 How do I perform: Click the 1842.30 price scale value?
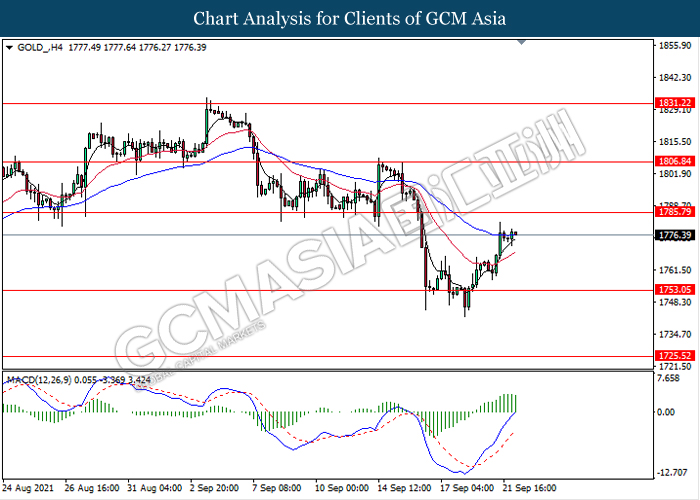click(x=675, y=78)
